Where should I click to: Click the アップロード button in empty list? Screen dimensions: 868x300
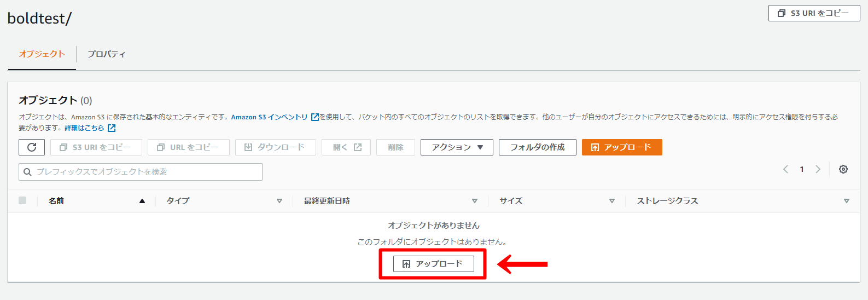click(x=433, y=264)
